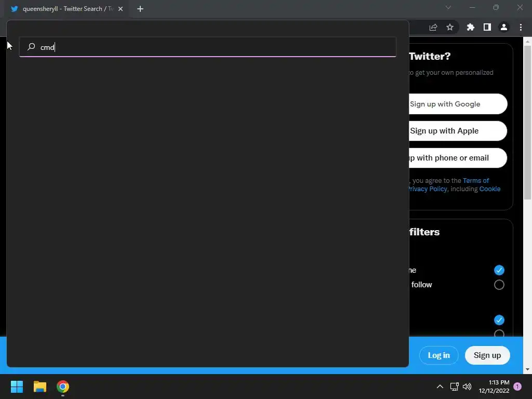
Task: Click Sign up with Google
Action: pyautogui.click(x=458, y=104)
